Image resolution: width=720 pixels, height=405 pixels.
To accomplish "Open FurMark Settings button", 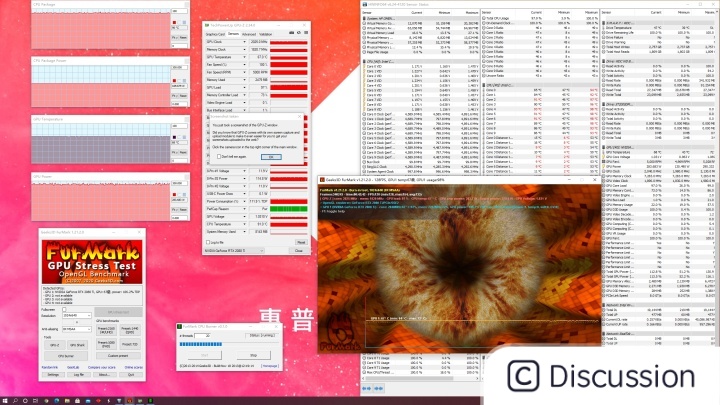I will coord(53,375).
